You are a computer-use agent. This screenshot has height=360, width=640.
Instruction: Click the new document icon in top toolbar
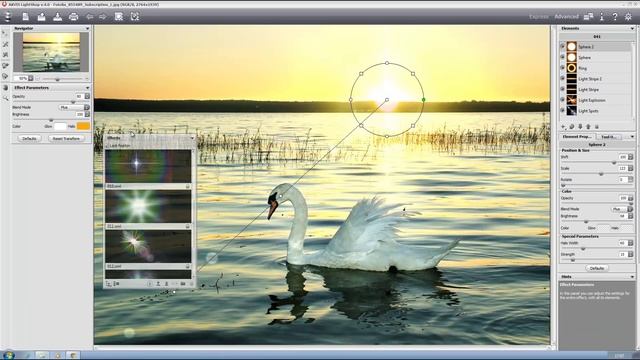click(x=25, y=16)
